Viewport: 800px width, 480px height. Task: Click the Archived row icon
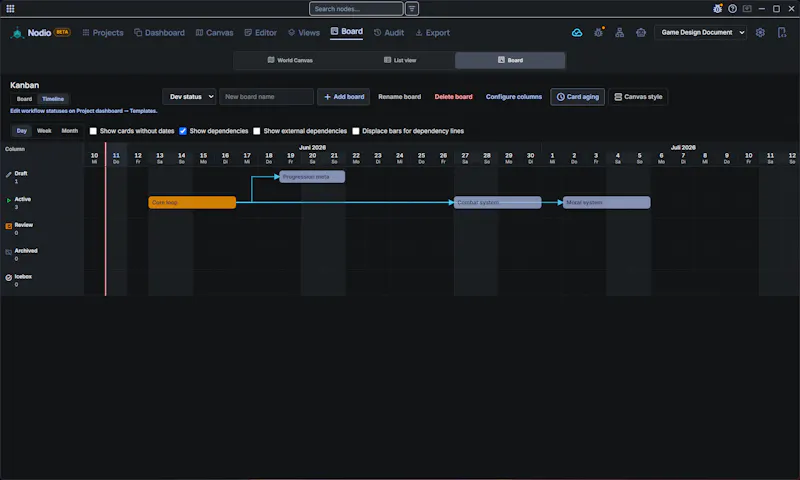tap(8, 252)
